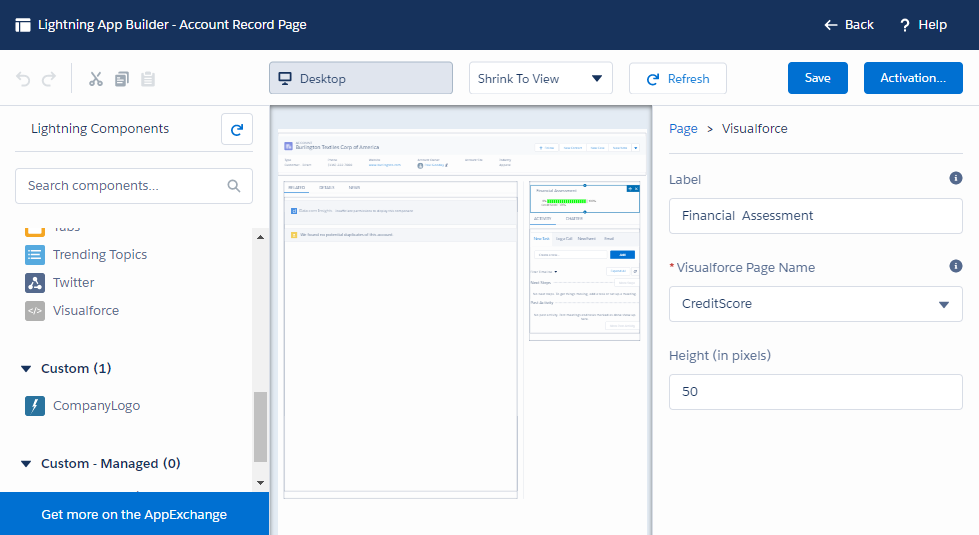This screenshot has height=535, width=979.
Task: Click the Cut scissors icon
Action: [96, 79]
